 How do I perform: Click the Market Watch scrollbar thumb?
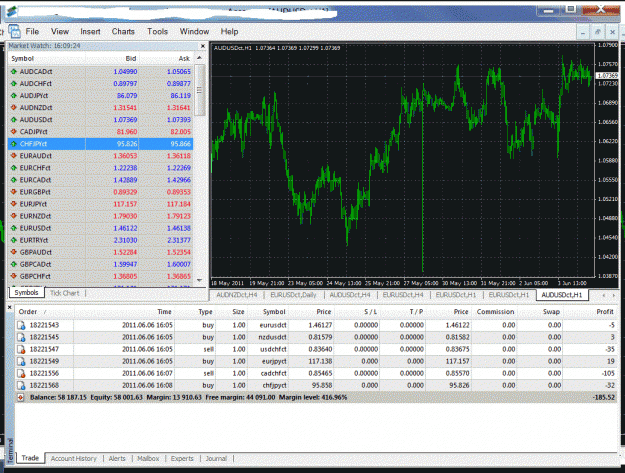pyautogui.click(x=200, y=90)
